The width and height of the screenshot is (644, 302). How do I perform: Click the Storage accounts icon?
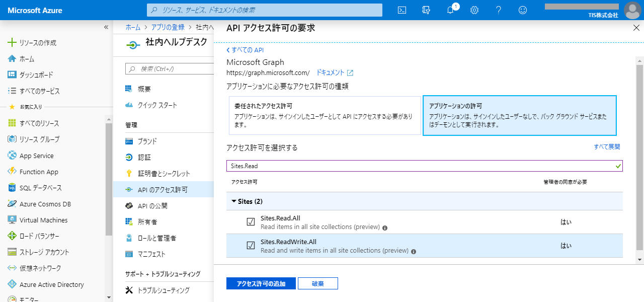(12, 252)
